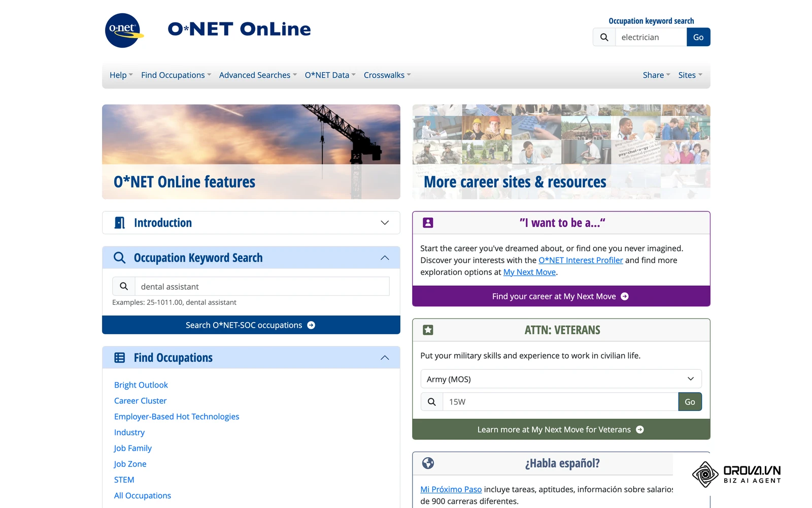Click the list icon beside Find Occupations heading

tap(120, 358)
